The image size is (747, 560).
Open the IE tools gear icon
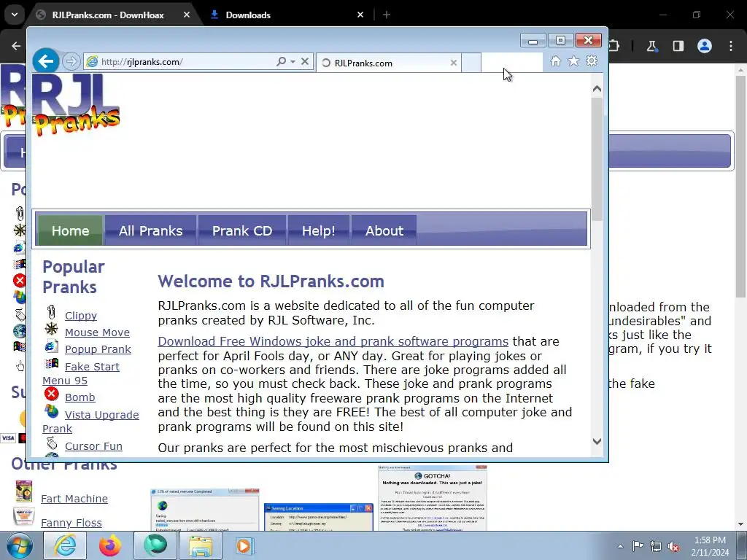[x=592, y=61]
